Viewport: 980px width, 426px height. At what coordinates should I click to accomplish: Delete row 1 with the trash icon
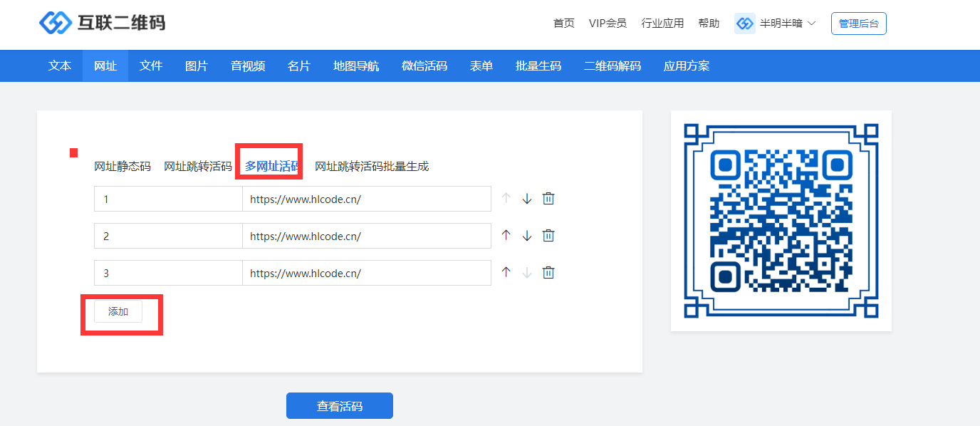pos(548,199)
